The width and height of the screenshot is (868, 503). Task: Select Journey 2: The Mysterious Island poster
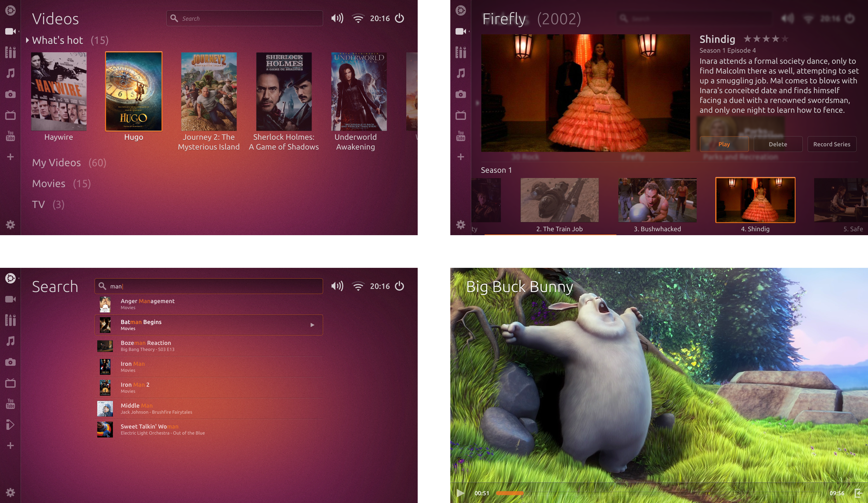coord(209,91)
